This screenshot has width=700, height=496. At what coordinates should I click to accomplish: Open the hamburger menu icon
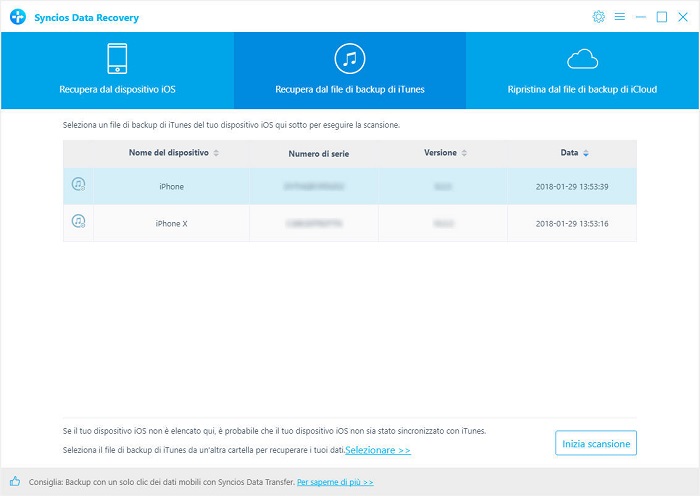(619, 17)
